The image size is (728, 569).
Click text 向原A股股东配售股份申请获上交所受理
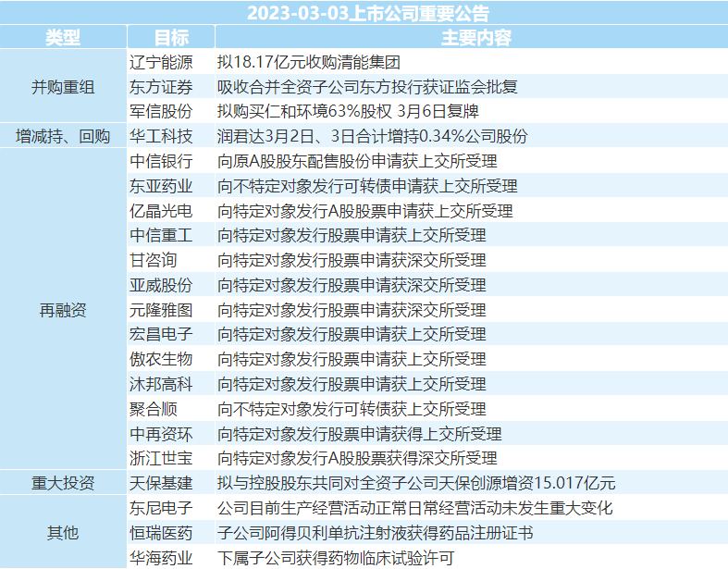click(357, 161)
